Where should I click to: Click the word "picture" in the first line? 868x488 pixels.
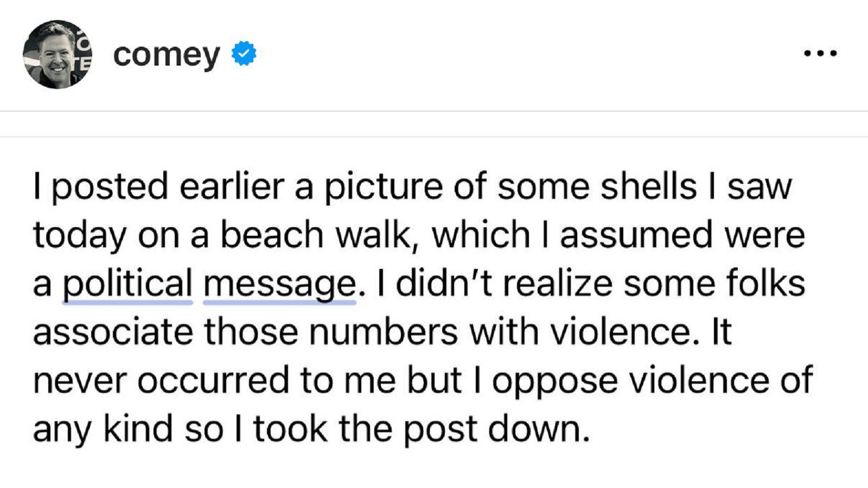[383, 187]
